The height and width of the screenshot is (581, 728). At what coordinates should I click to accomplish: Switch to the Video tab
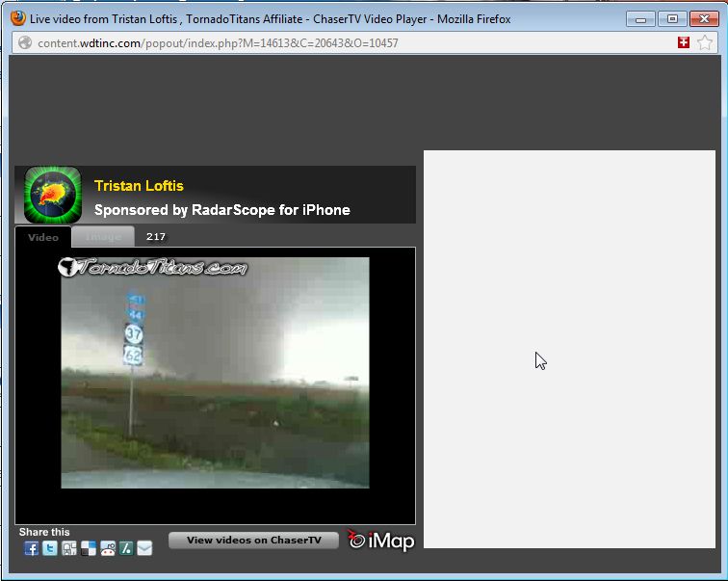tap(43, 237)
